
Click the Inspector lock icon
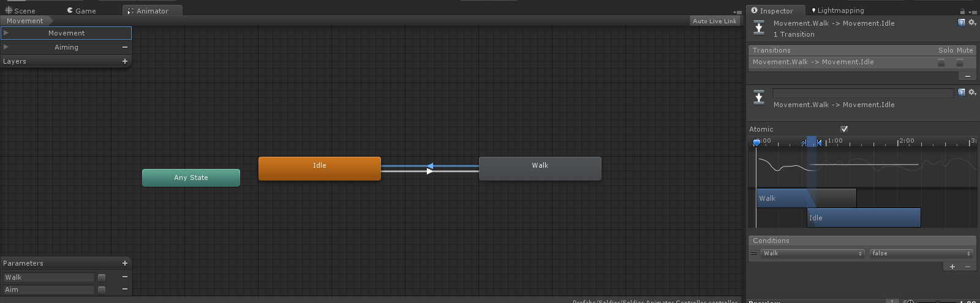click(x=962, y=11)
